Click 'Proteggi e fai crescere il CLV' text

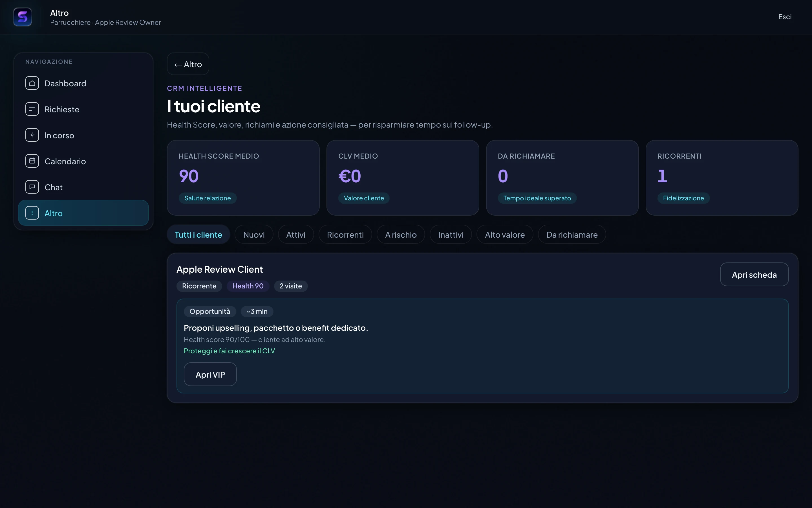[229, 351]
